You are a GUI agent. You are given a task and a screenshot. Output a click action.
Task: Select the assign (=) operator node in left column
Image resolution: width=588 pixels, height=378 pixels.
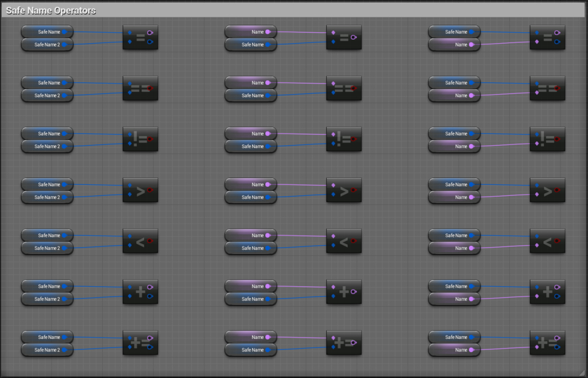pyautogui.click(x=140, y=37)
